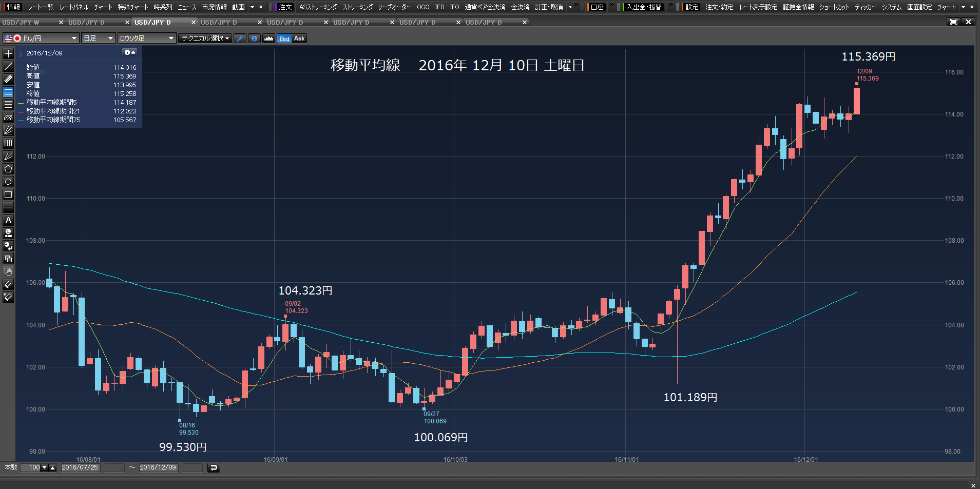Open the 特殊チャート menu item
The image size is (980, 489).
click(132, 7)
